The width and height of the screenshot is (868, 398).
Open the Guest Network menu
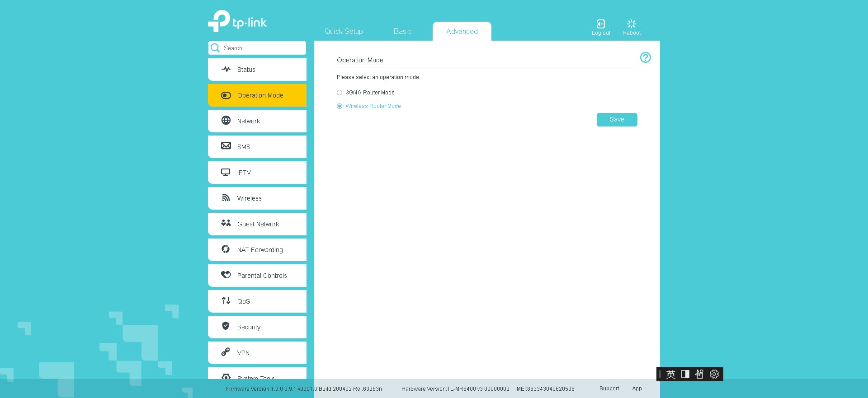tap(257, 224)
